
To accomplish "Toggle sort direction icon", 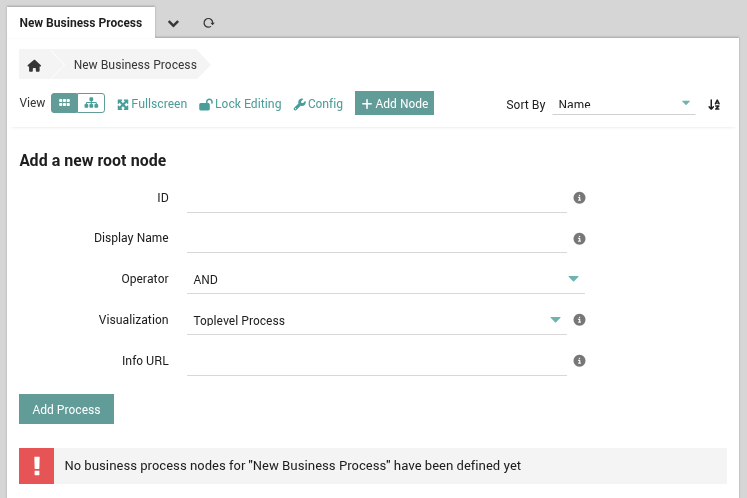I will pos(714,104).
